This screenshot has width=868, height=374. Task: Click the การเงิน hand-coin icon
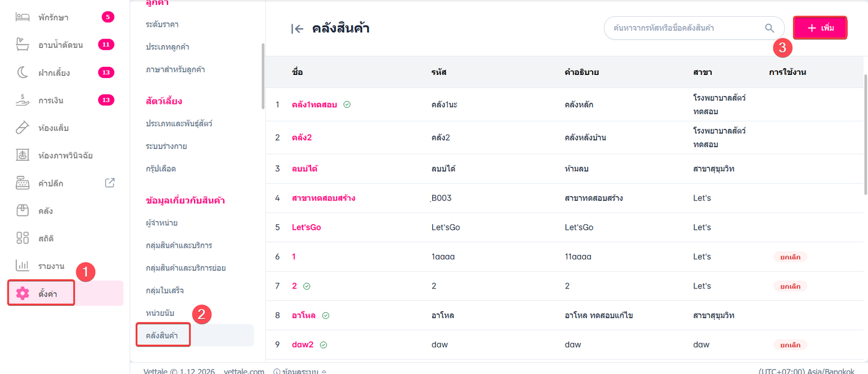(x=22, y=100)
